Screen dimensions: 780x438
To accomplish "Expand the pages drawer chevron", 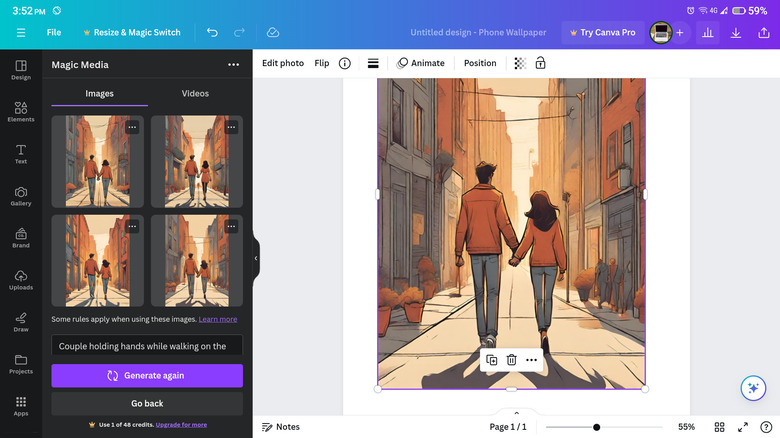I will [x=516, y=413].
